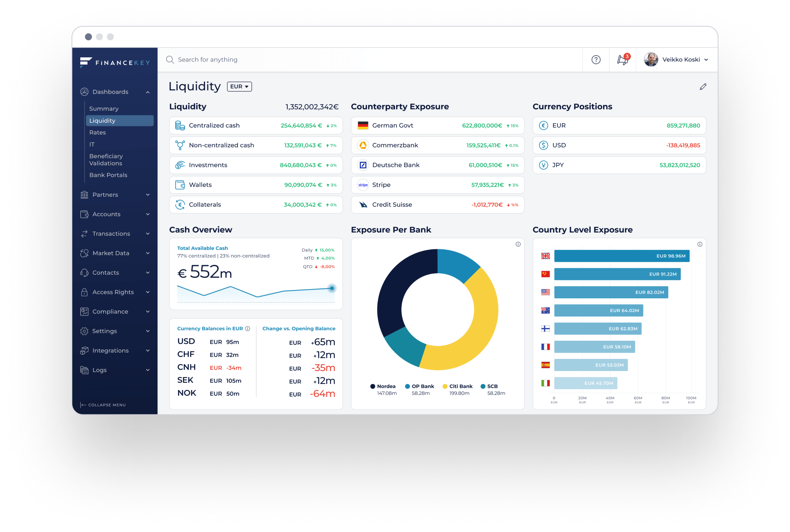Click the Collaterals euro icon
Screen dimensions: 790x532
pos(180,205)
